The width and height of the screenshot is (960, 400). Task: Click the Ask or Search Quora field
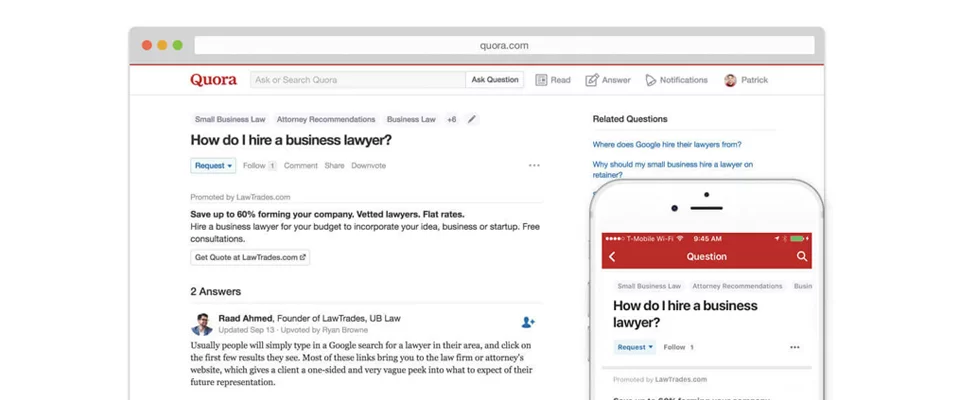tap(356, 80)
